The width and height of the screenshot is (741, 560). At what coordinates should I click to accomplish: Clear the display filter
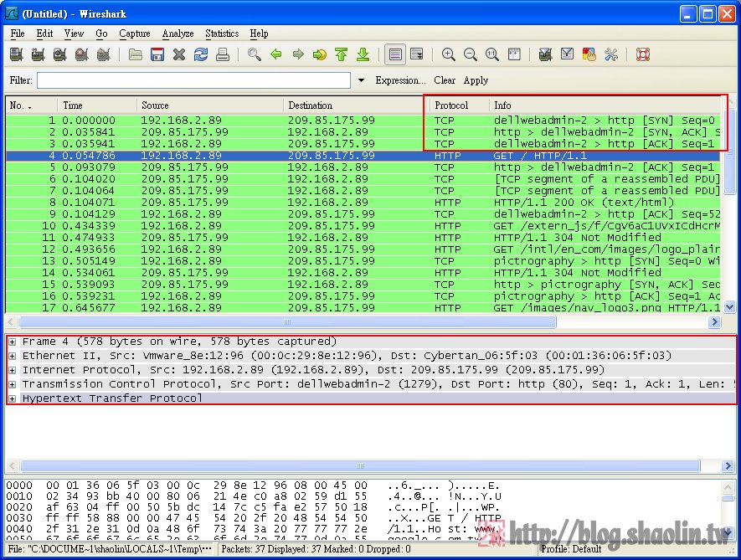click(445, 80)
